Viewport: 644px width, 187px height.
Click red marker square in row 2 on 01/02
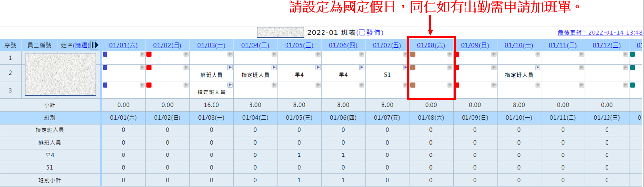(149, 67)
